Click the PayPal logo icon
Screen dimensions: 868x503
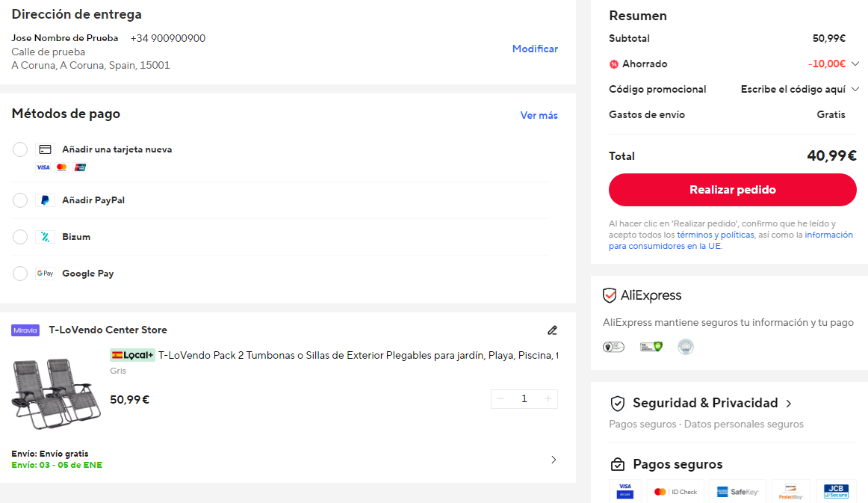click(46, 200)
